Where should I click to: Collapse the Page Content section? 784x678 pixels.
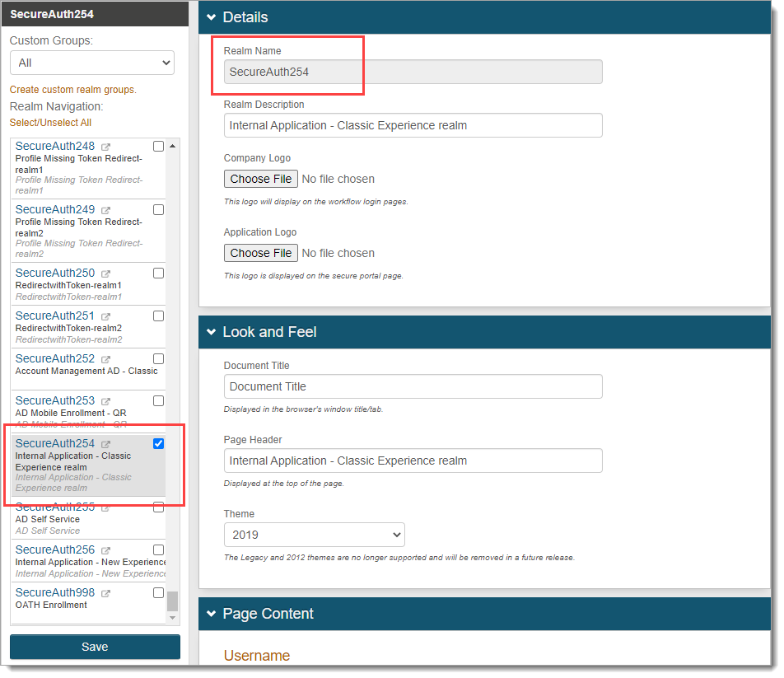(x=212, y=614)
